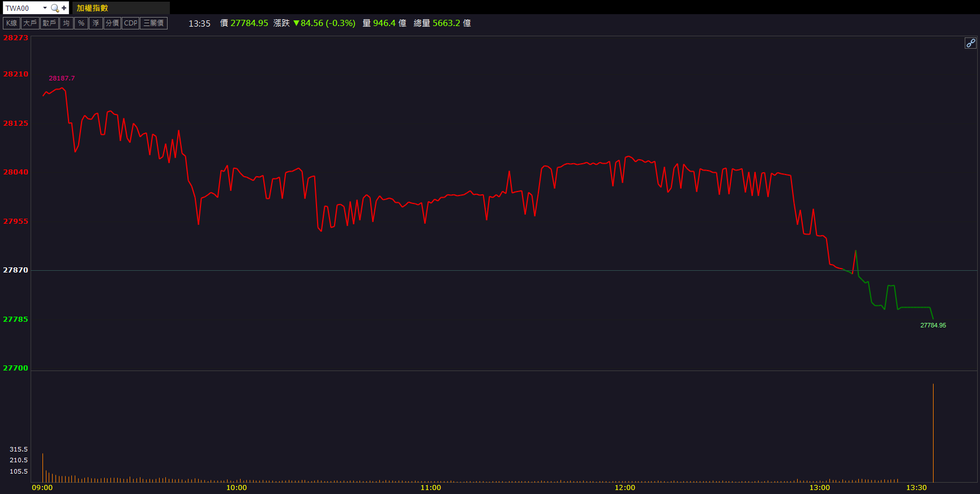This screenshot has height=494, width=980.
Task: Click the CDP button
Action: click(130, 23)
